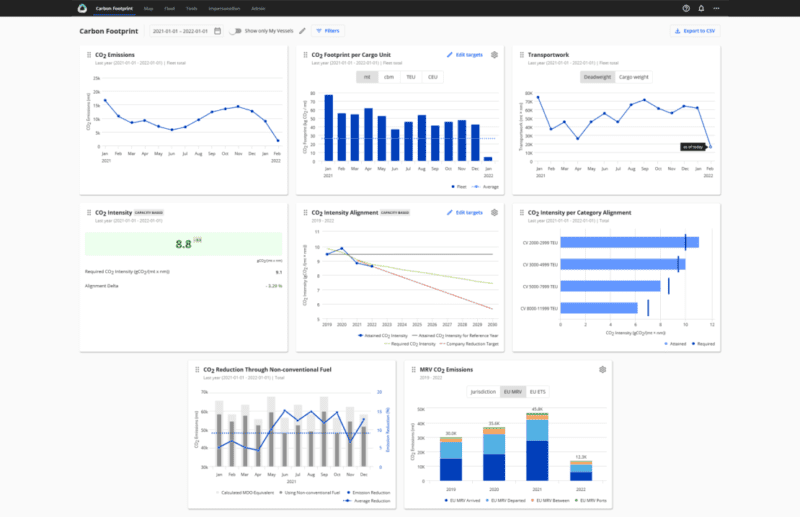
Task: Click the app logo in top navigation
Action: 82,8
